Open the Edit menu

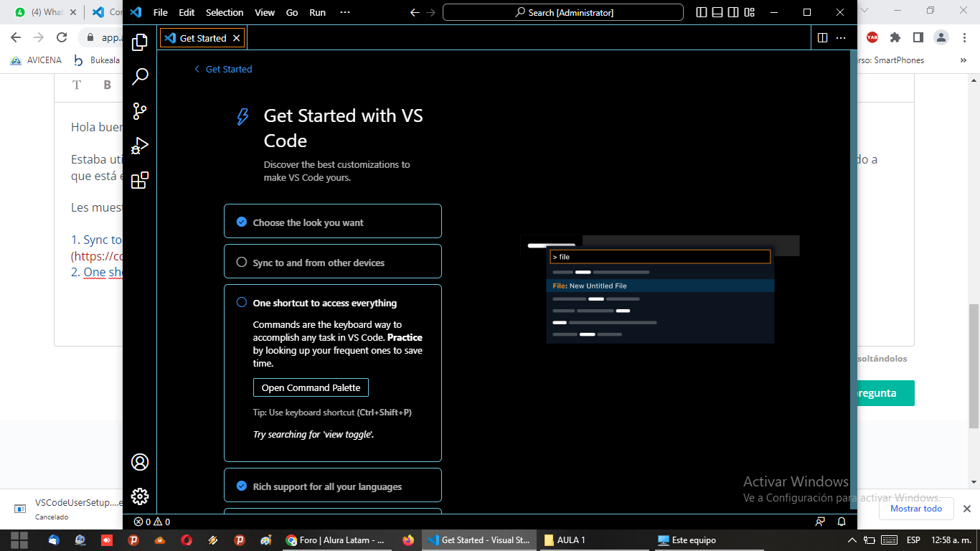(x=187, y=12)
